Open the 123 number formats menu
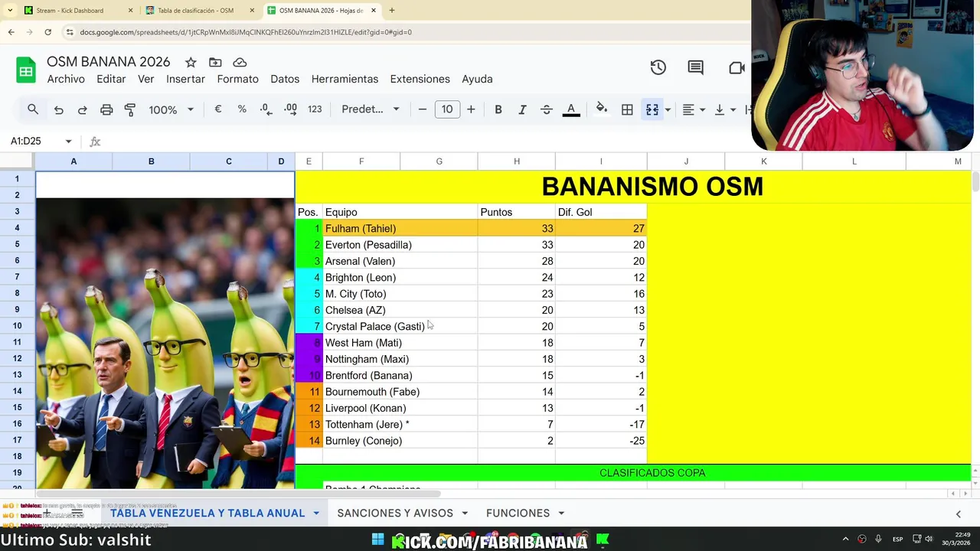Screen dimensions: 980x551 315,109
